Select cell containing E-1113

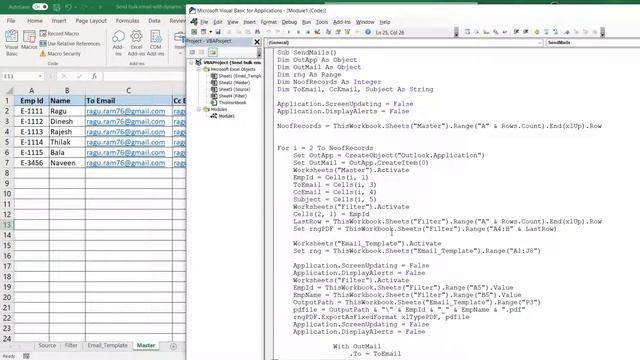(31, 132)
